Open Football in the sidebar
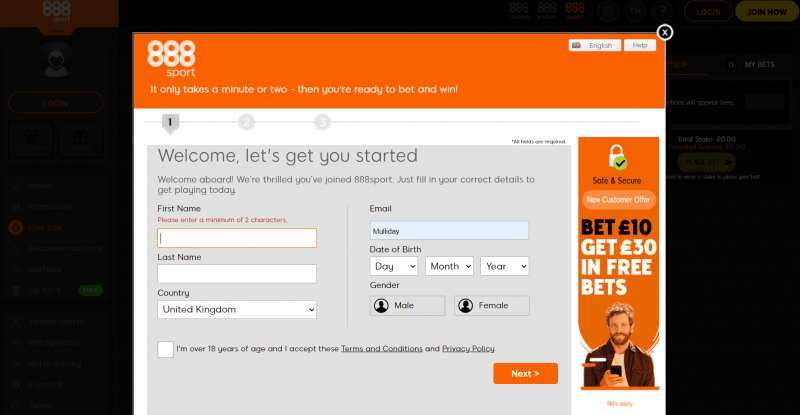Viewport: 800px width, 415px height. click(x=45, y=384)
